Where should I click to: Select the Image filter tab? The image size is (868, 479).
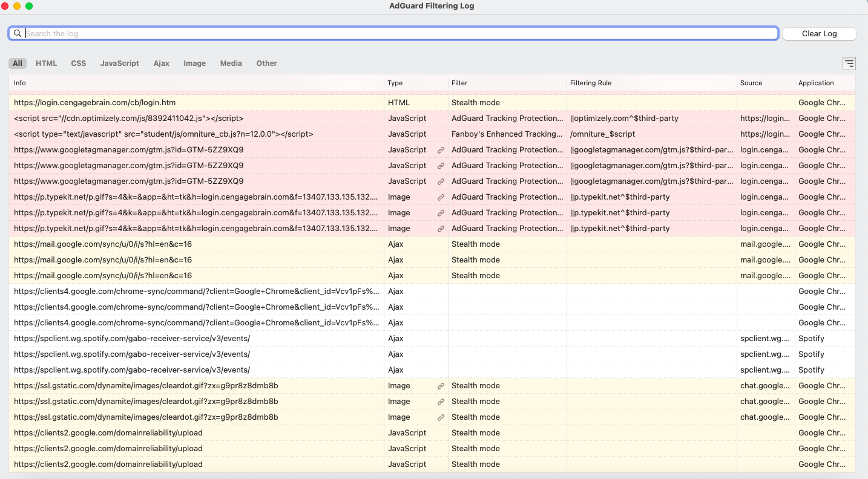pos(194,63)
